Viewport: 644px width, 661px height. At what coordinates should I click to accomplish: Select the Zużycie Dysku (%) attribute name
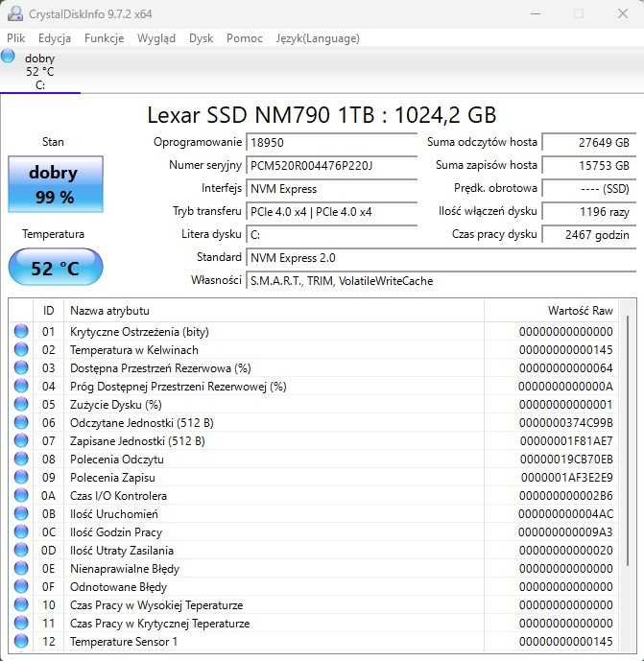[x=116, y=405]
